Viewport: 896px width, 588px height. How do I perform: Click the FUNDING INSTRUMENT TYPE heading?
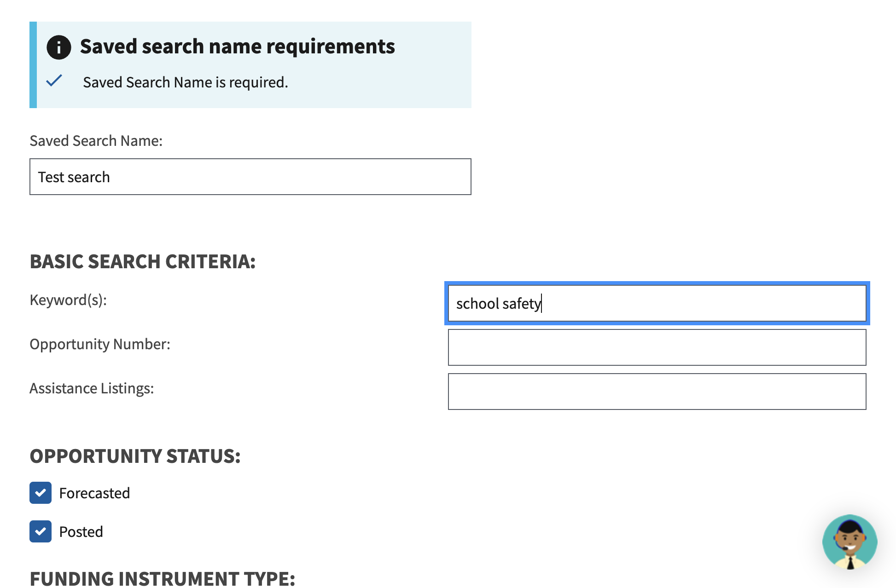click(163, 578)
